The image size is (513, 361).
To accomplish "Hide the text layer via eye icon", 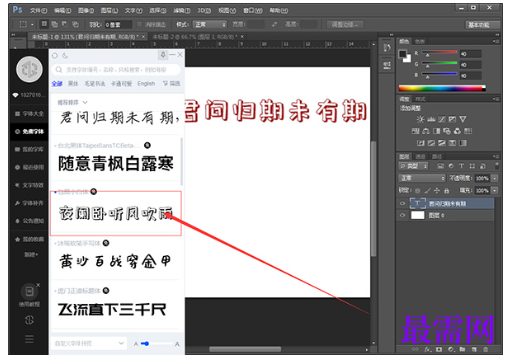I will (x=402, y=203).
